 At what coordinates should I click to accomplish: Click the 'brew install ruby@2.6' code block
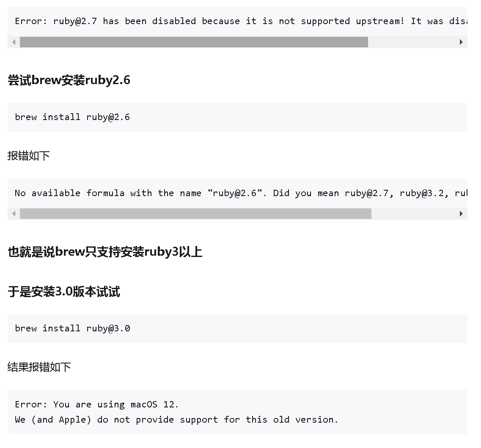[237, 117]
